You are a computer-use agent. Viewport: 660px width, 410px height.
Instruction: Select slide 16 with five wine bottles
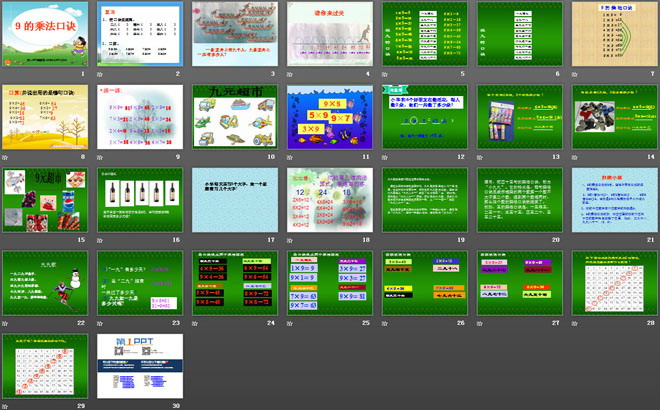[140, 200]
